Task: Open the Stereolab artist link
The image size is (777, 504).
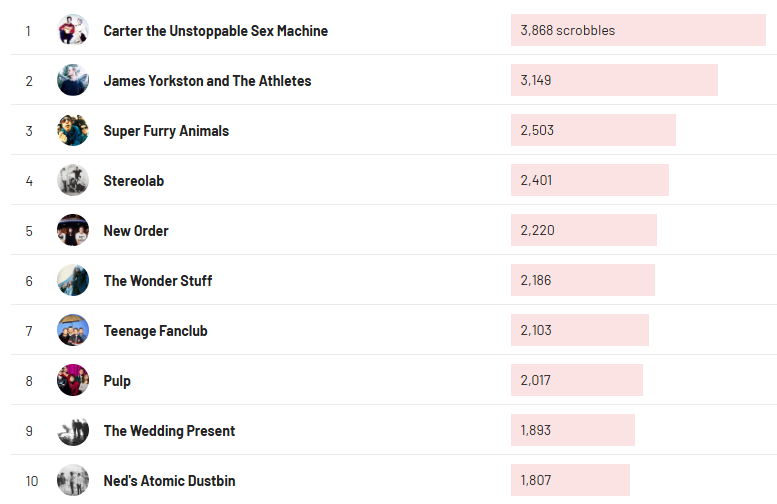Action: pyautogui.click(x=133, y=181)
